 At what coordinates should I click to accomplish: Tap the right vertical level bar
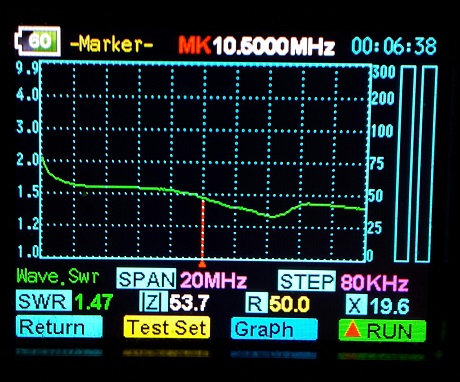(x=426, y=164)
